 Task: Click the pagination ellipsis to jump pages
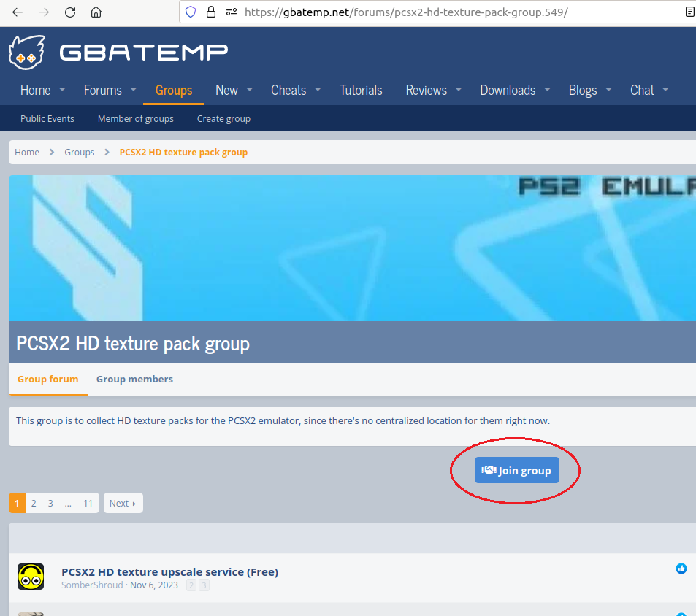(x=68, y=503)
